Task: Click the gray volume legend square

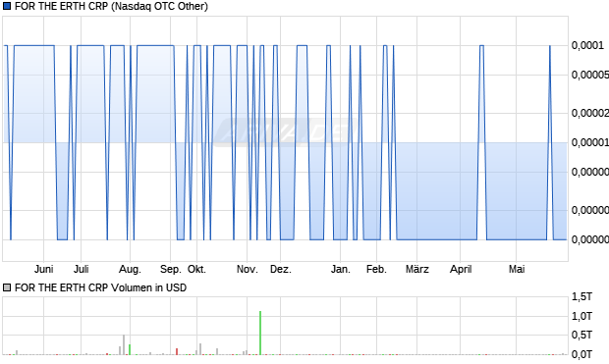Action: (x=7, y=287)
